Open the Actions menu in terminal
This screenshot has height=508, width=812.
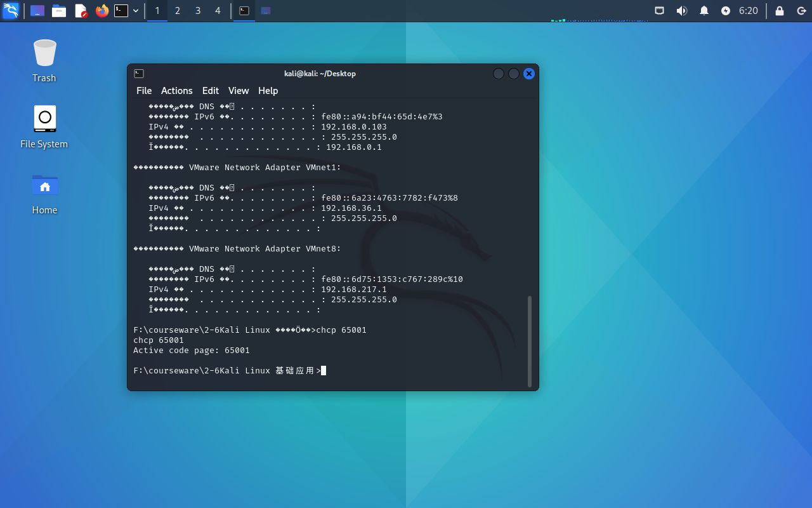tap(176, 91)
